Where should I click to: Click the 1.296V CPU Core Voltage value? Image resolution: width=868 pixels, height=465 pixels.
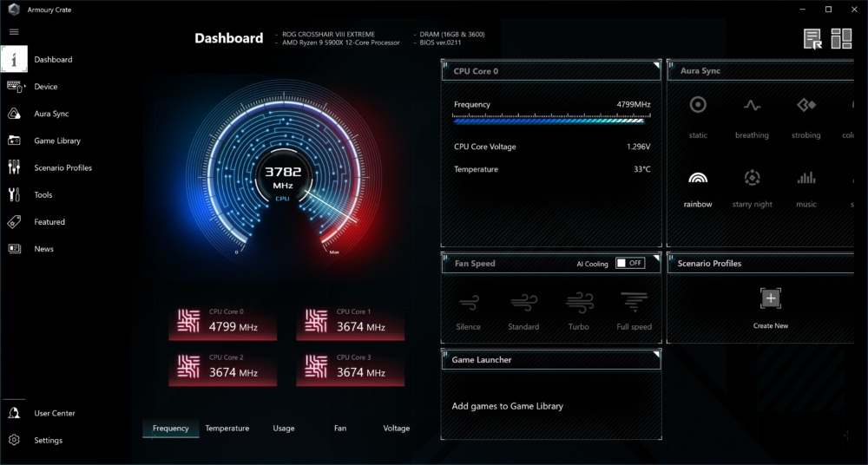638,147
